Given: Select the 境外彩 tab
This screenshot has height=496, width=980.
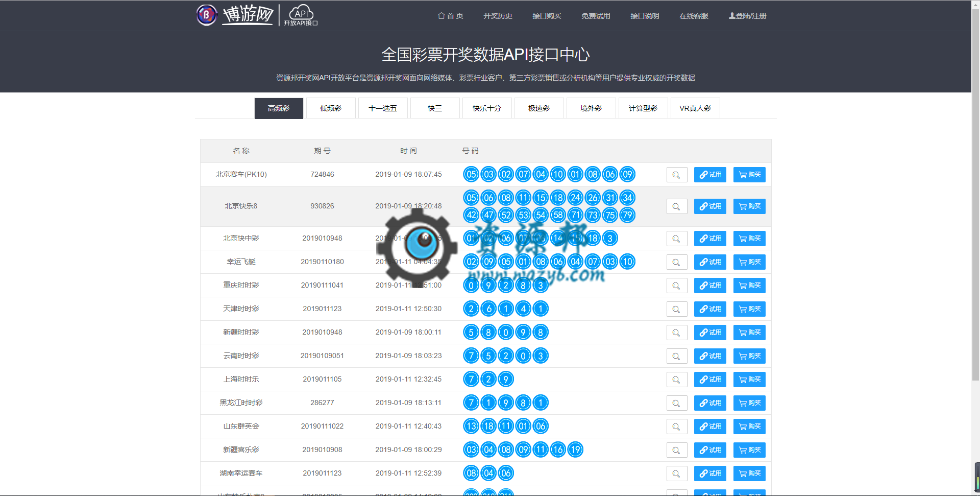Looking at the screenshot, I should tap(591, 108).
